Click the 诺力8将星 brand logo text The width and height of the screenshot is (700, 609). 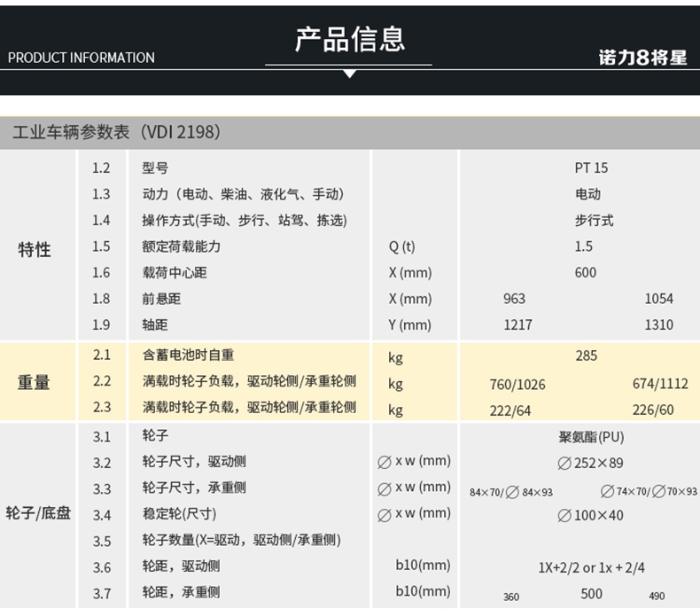pyautogui.click(x=642, y=59)
